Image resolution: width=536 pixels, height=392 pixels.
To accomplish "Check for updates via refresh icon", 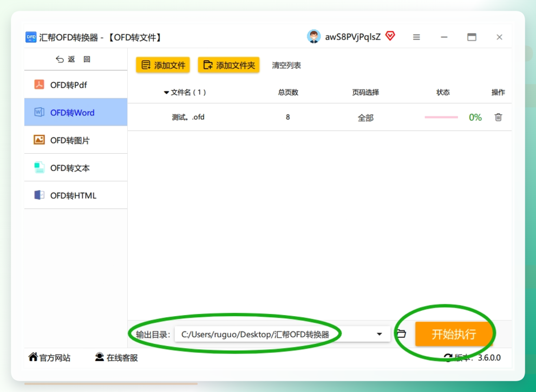I will pos(448,357).
